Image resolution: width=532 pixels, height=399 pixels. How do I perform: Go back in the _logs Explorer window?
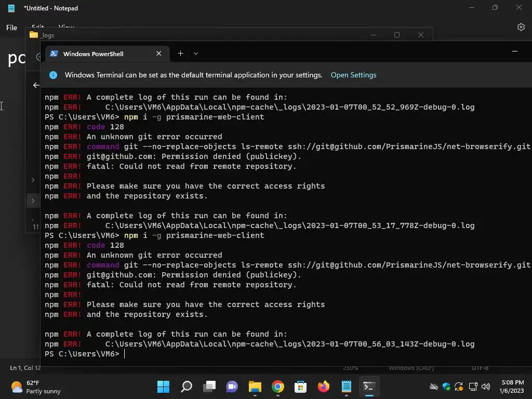click(36, 85)
